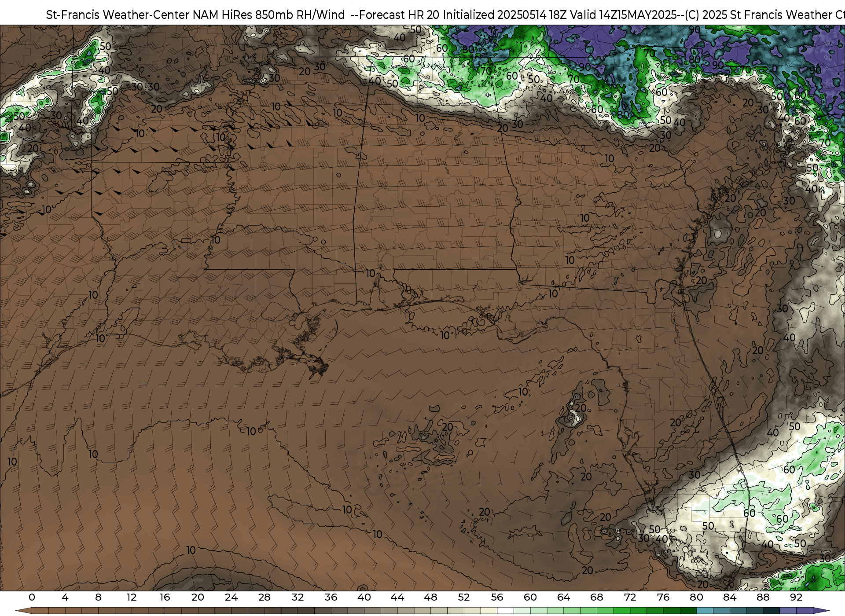This screenshot has width=845, height=616.
Task: Click the colorbar label '76'
Action: [x=663, y=597]
